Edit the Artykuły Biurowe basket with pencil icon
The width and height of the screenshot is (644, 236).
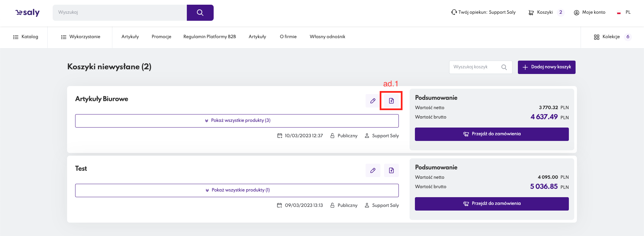[373, 101]
